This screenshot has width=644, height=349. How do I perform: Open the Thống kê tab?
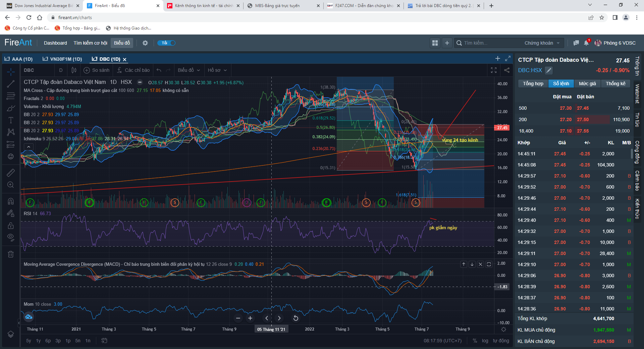615,84
